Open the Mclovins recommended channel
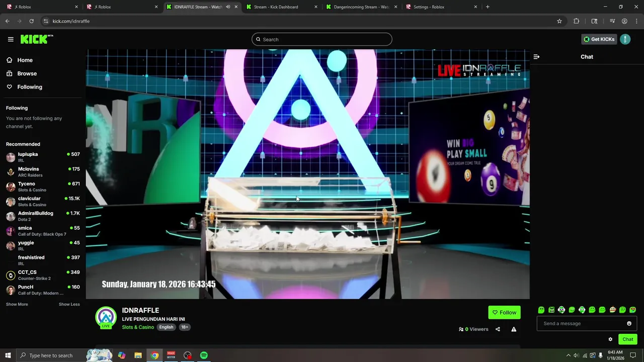 point(43,171)
